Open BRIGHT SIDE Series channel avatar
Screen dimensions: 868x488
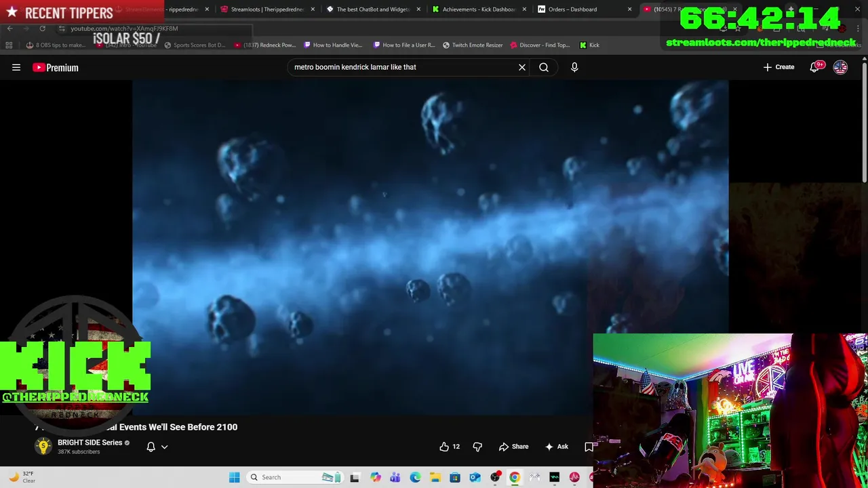[43, 446]
